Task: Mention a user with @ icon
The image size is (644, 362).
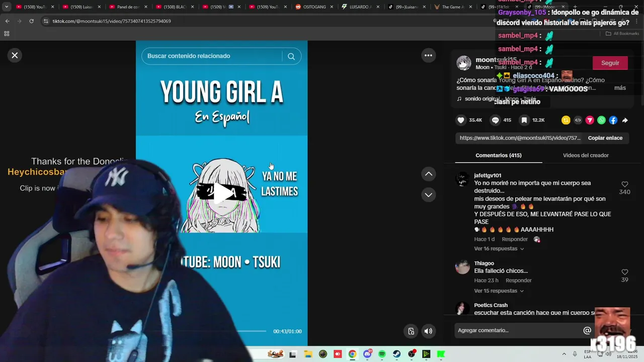Action: point(587,330)
